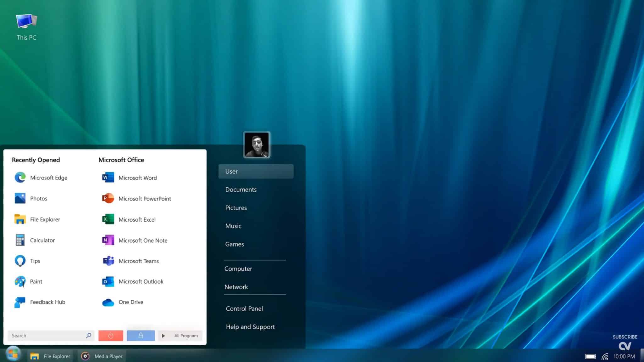644x362 pixels.
Task: Open Help and Support section
Action: point(250,327)
